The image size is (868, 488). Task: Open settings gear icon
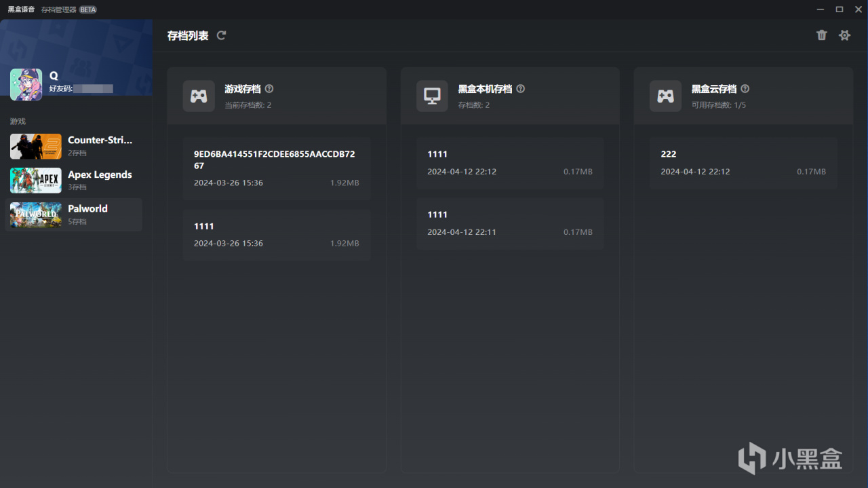click(x=844, y=35)
